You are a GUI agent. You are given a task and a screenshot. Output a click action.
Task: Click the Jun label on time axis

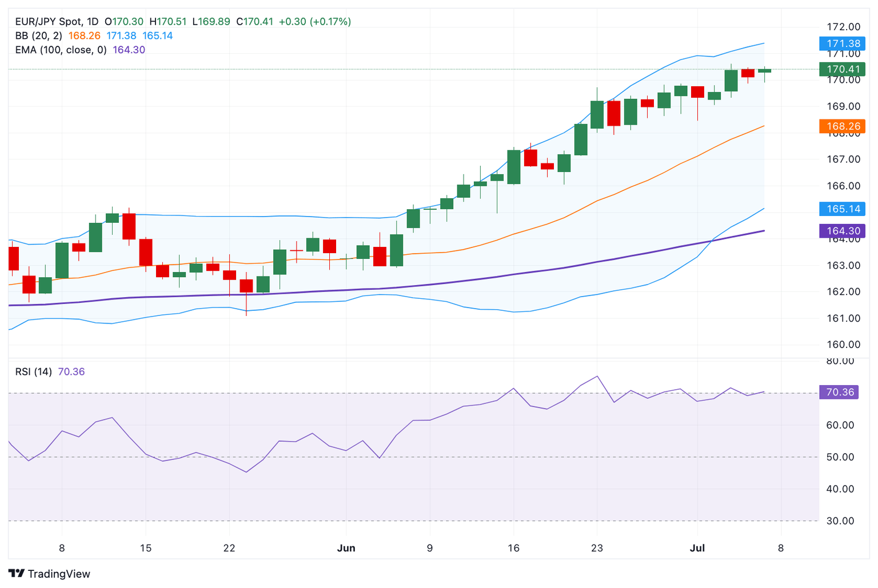pos(346,548)
